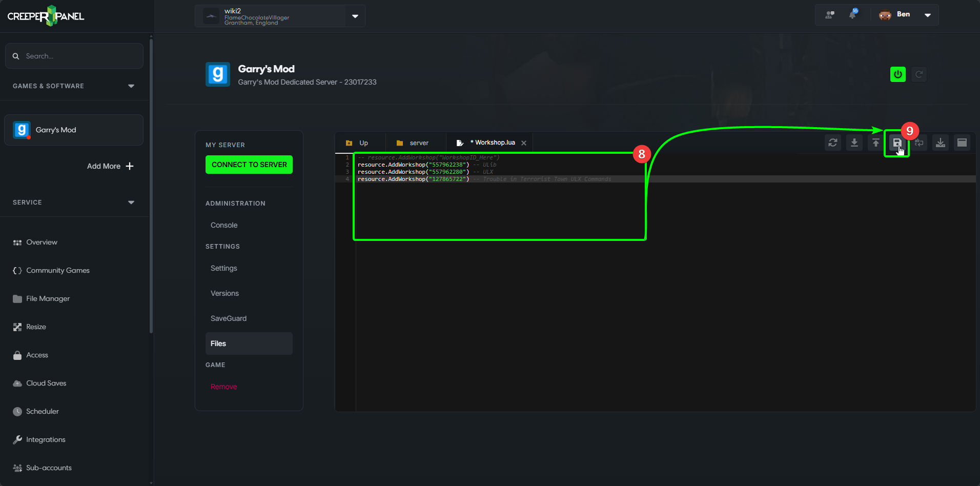The height and width of the screenshot is (486, 980).
Task: Click the Cloud Saves cloud icon
Action: point(17,383)
